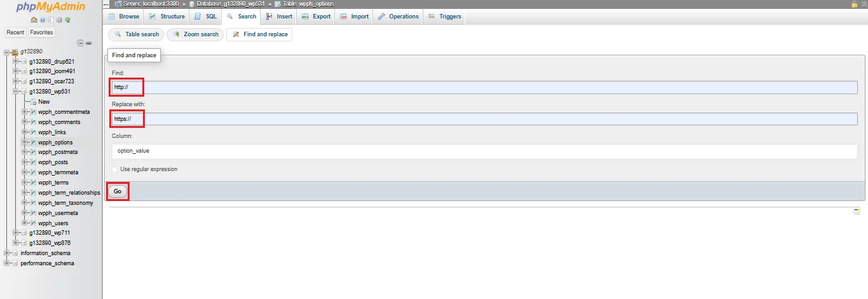This screenshot has width=868, height=299.
Task: Switch to the Structure tab
Action: pos(168,17)
